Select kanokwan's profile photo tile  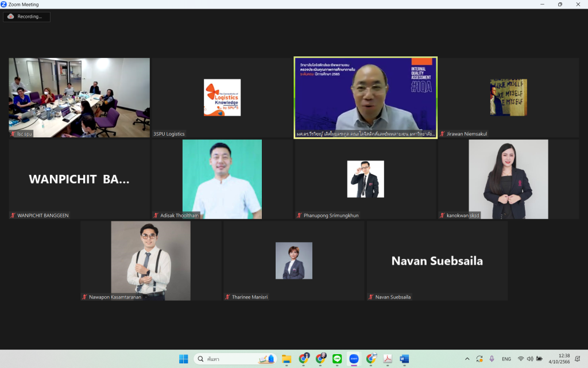point(509,179)
